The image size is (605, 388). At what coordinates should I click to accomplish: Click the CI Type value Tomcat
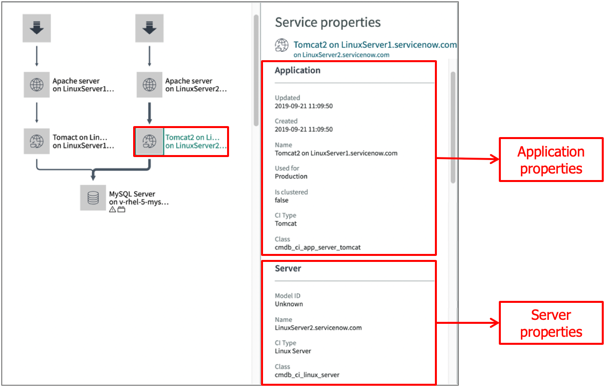[x=286, y=223]
